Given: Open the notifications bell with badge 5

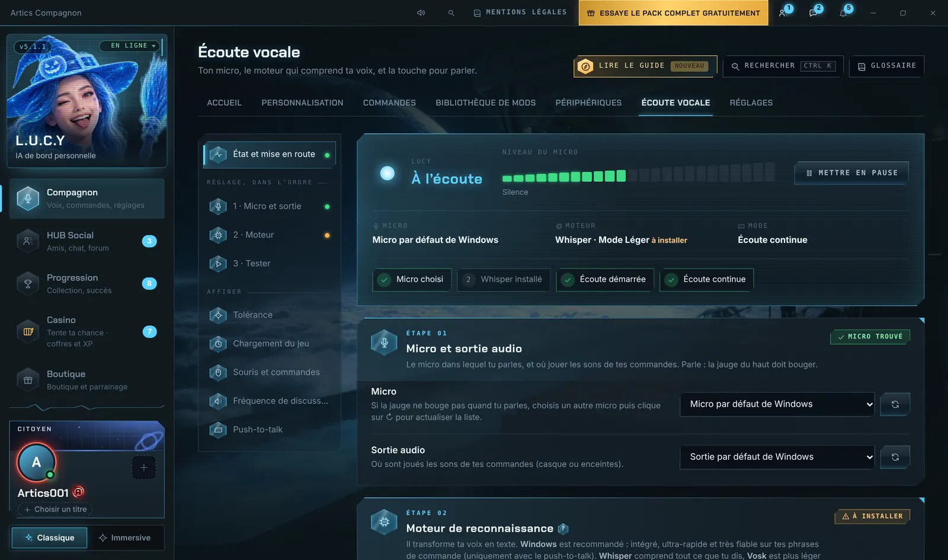Looking at the screenshot, I should coord(844,12).
